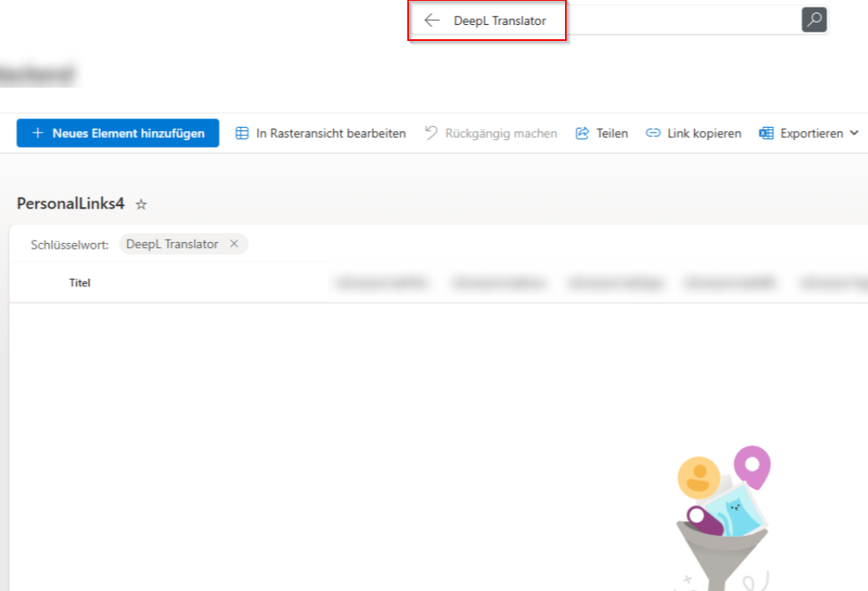
Task: Select Teilen from the command bar
Action: pyautogui.click(x=610, y=132)
